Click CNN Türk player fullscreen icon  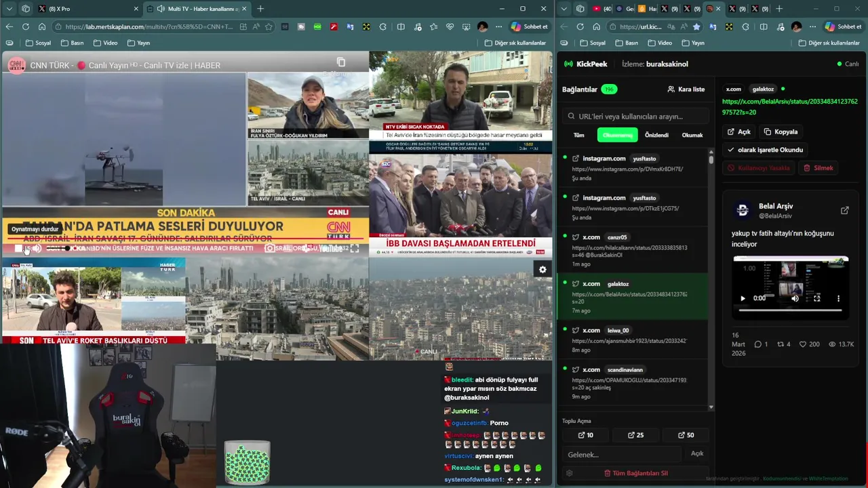(x=355, y=249)
